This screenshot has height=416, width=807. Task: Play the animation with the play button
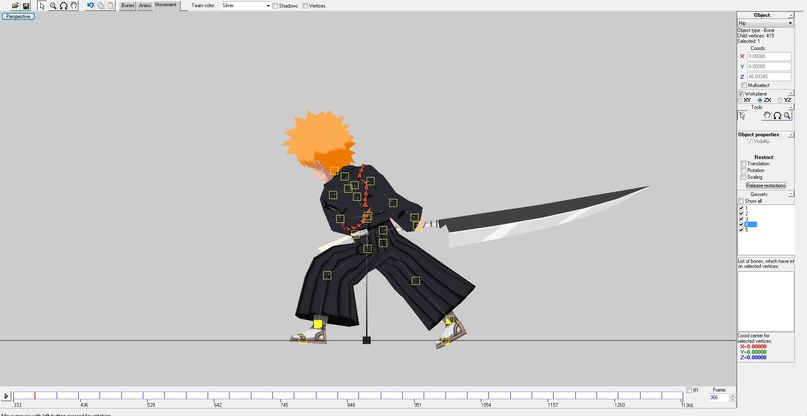point(6,396)
